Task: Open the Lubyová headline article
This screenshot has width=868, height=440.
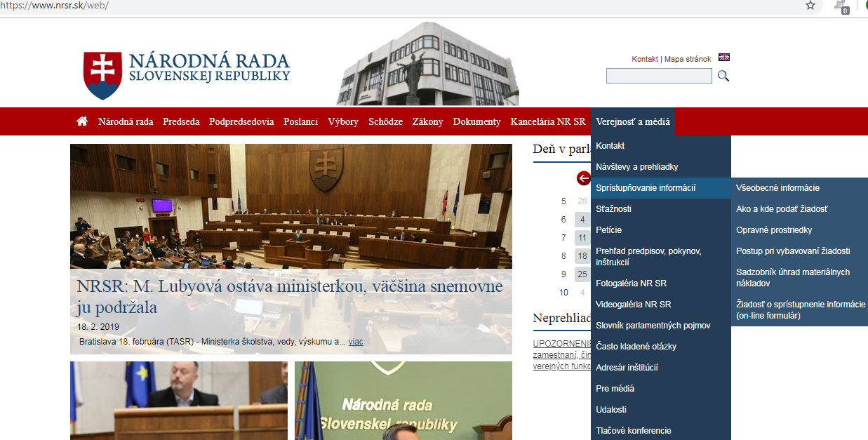Action: (290, 297)
